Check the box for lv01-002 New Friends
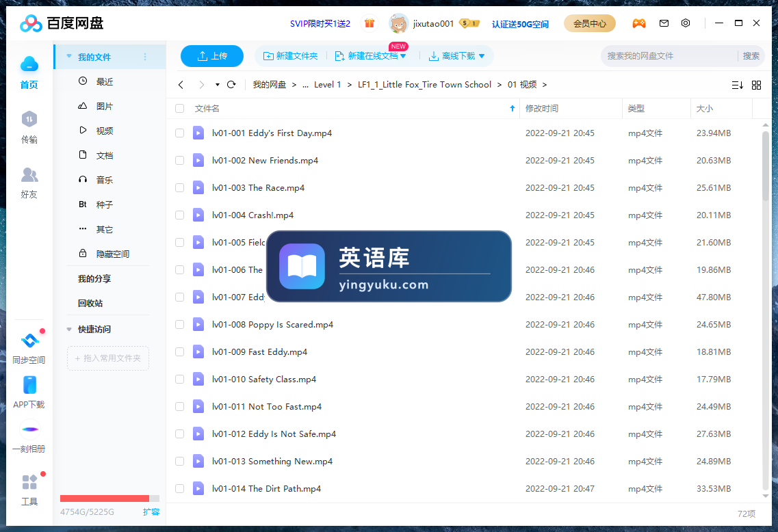The width and height of the screenshot is (778, 532). (x=179, y=161)
